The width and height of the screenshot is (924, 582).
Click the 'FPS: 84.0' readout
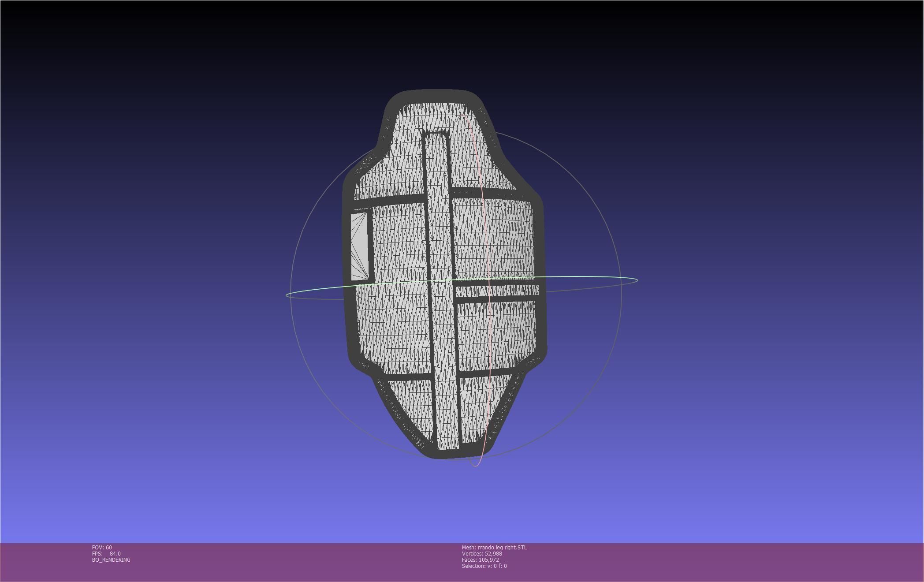(106, 553)
